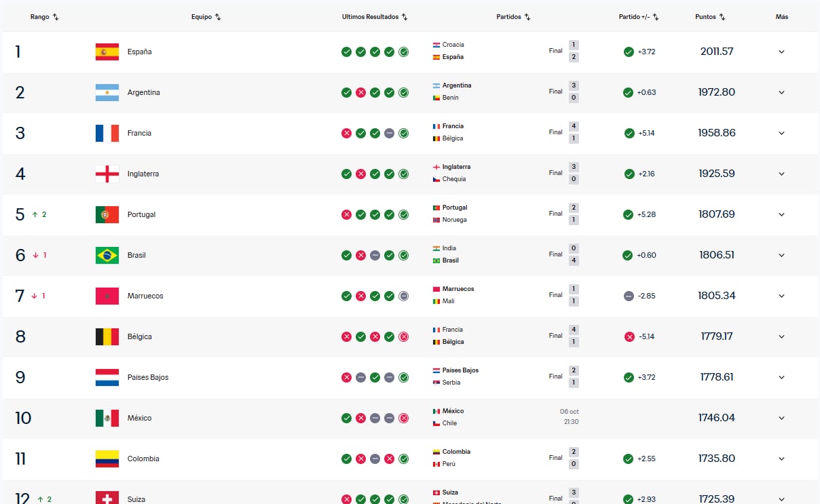Expand the Brasil row details

click(x=781, y=255)
